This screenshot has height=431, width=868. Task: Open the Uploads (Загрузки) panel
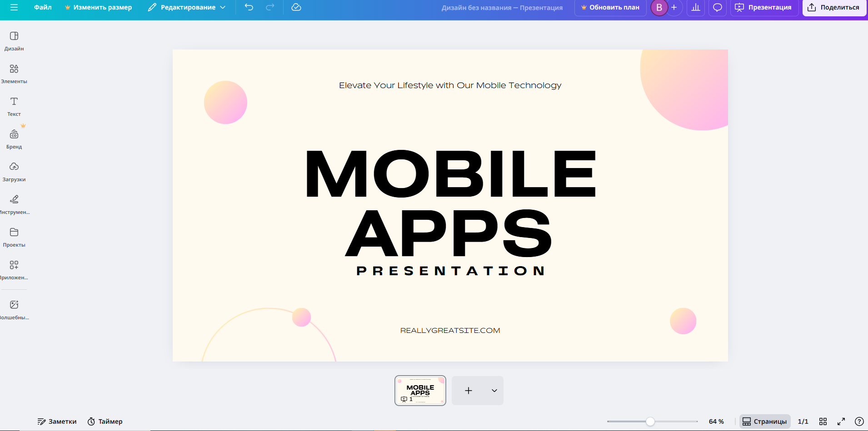(14, 172)
